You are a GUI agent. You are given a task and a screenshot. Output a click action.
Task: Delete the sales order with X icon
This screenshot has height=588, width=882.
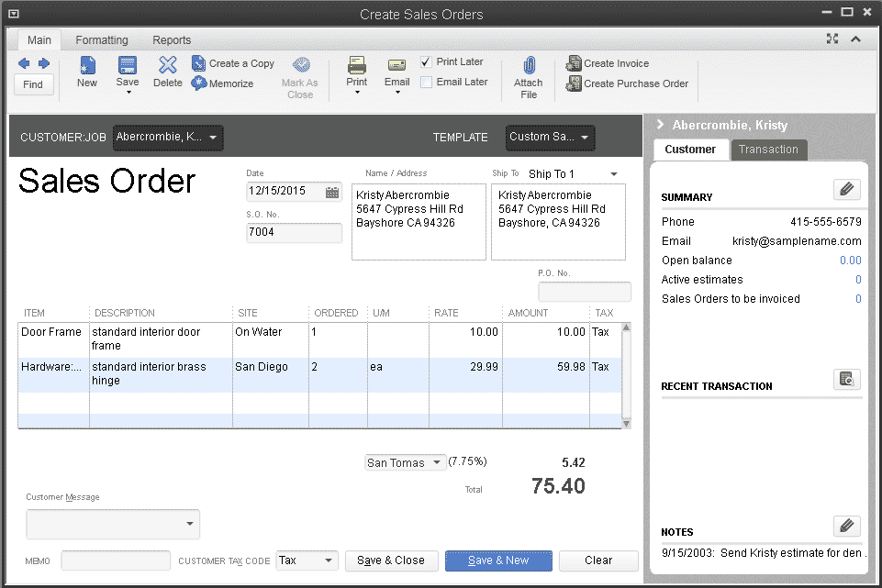click(168, 64)
